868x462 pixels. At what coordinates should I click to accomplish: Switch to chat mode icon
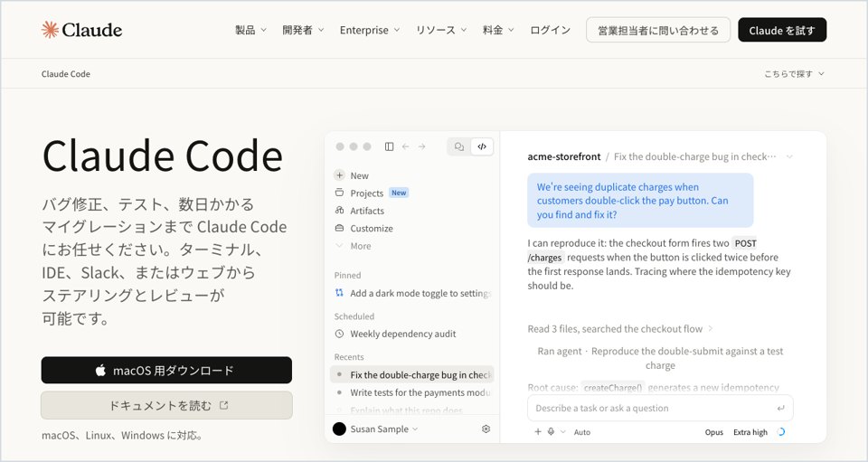point(459,146)
